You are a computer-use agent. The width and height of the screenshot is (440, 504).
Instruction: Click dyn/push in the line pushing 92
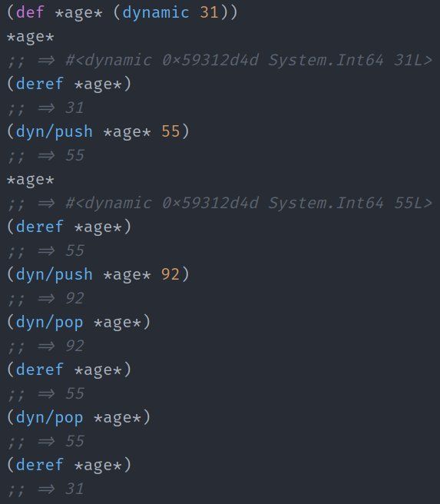[55, 275]
